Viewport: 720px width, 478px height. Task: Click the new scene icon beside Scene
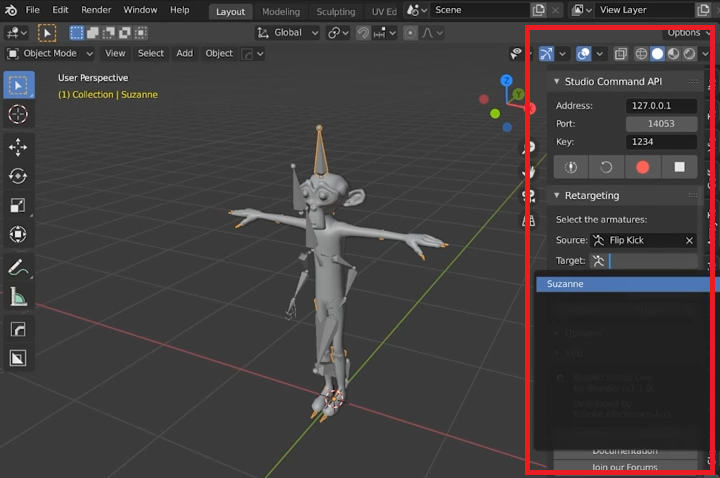tap(539, 10)
